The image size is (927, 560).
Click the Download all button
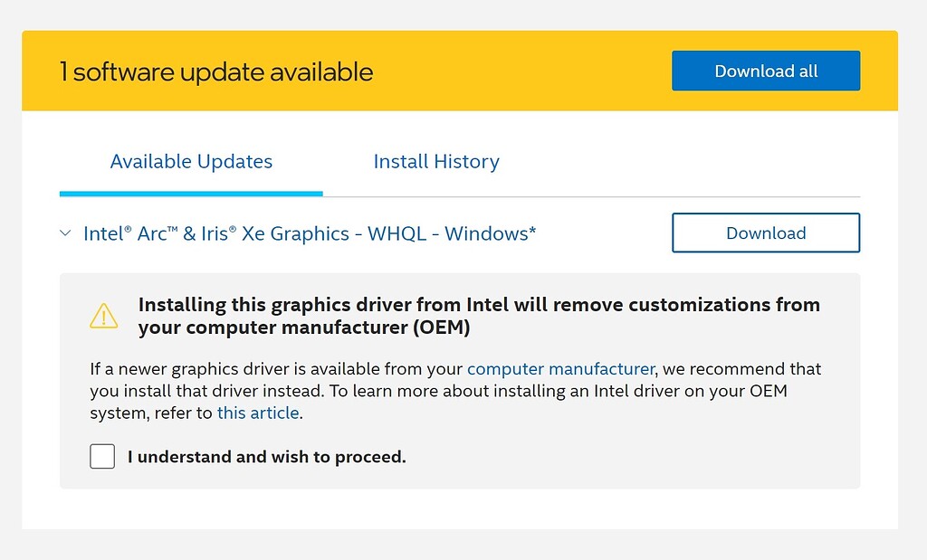765,71
